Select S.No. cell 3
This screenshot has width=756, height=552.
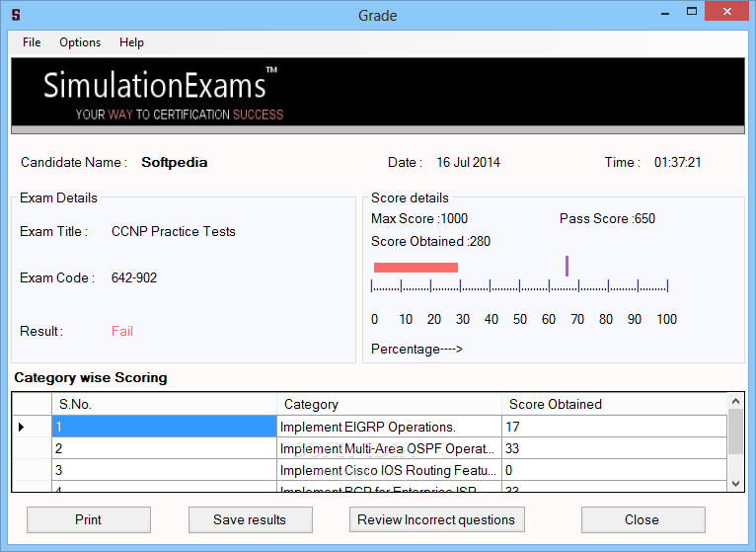164,470
